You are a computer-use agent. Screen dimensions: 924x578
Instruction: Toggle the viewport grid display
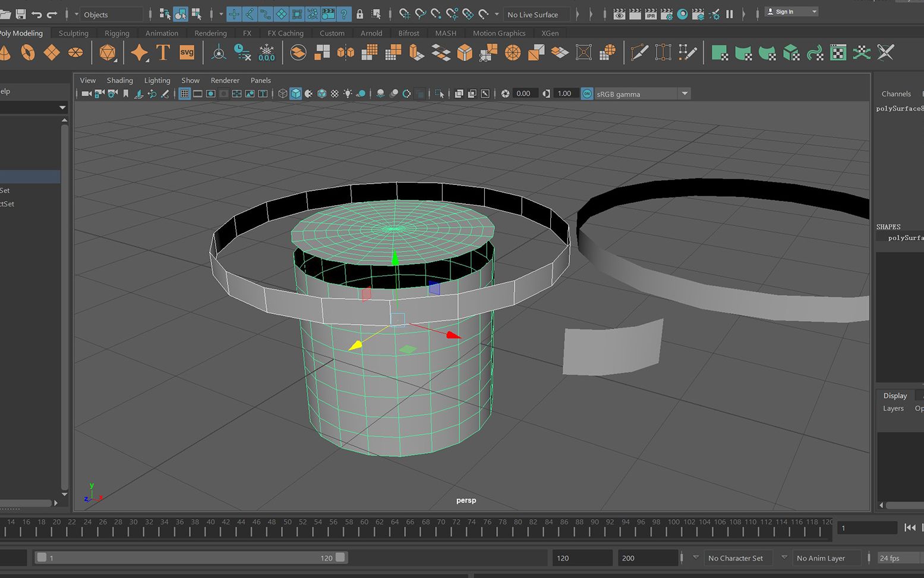point(184,94)
